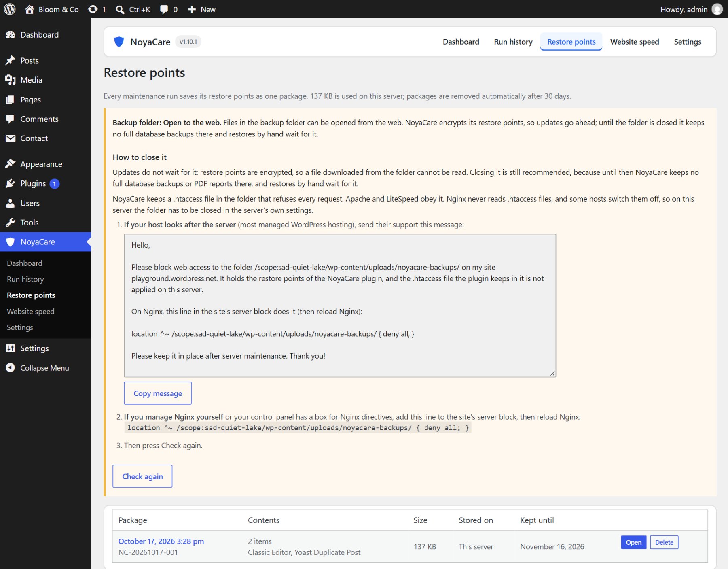728x569 pixels.
Task: Click the admin avatar icon
Action: coord(717,9)
